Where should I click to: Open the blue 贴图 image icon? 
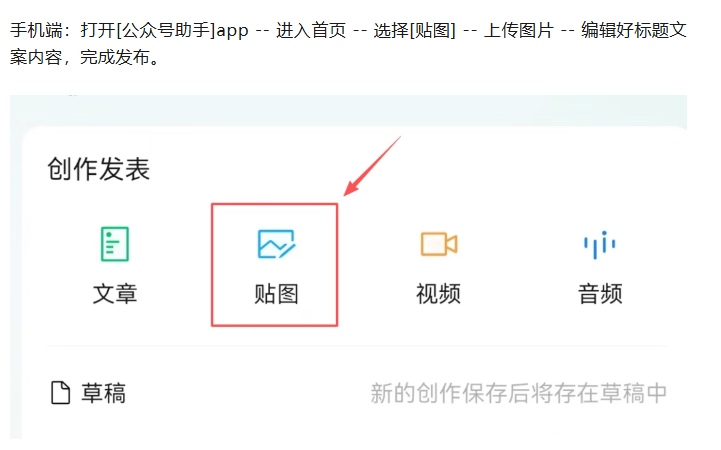click(x=276, y=244)
